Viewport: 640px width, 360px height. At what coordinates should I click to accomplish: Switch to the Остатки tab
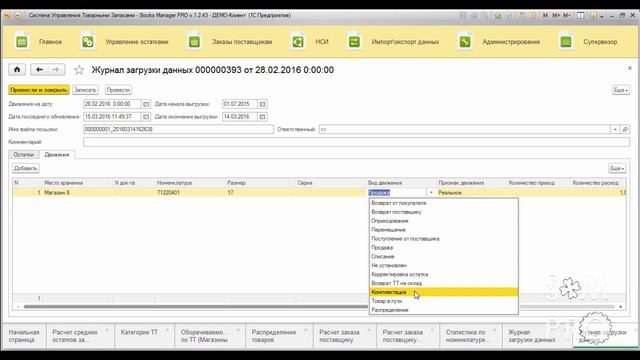coord(24,155)
